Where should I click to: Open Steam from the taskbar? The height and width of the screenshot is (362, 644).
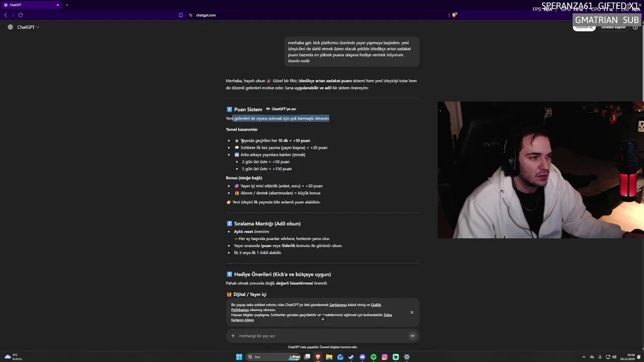point(351,357)
